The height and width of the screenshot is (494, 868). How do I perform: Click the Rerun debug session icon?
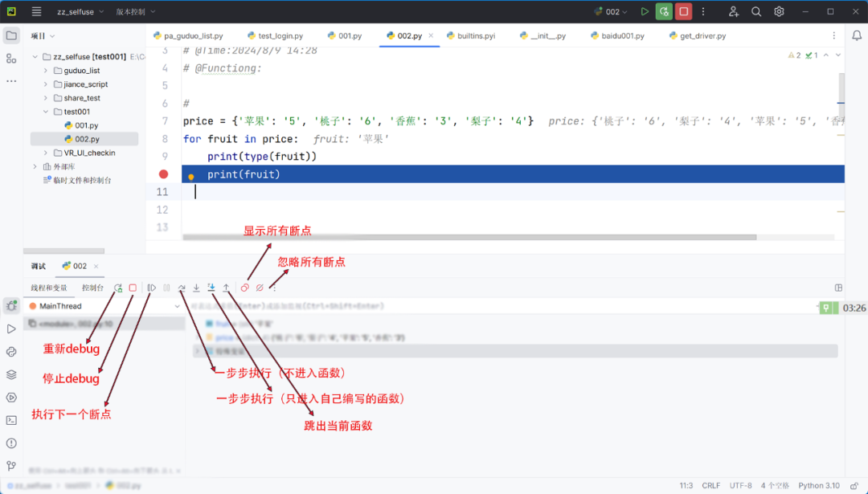tap(117, 288)
